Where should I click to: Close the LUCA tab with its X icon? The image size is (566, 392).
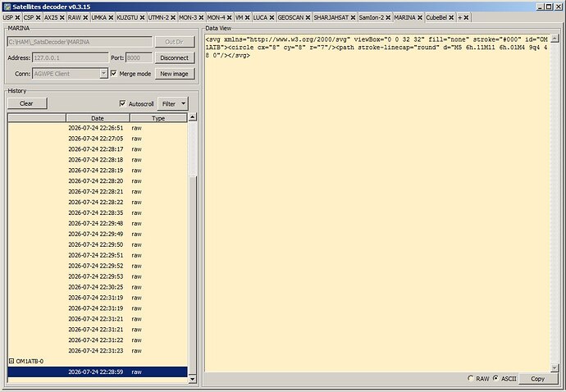(x=272, y=18)
